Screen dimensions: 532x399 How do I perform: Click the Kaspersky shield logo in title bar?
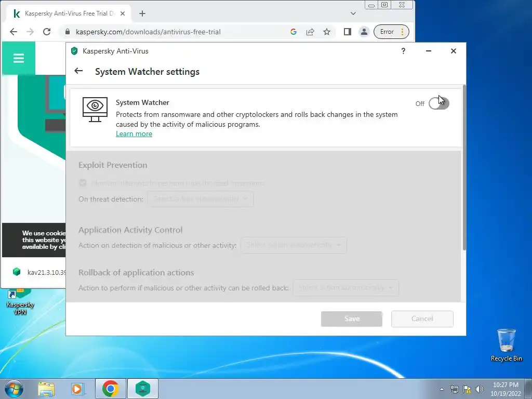point(74,51)
